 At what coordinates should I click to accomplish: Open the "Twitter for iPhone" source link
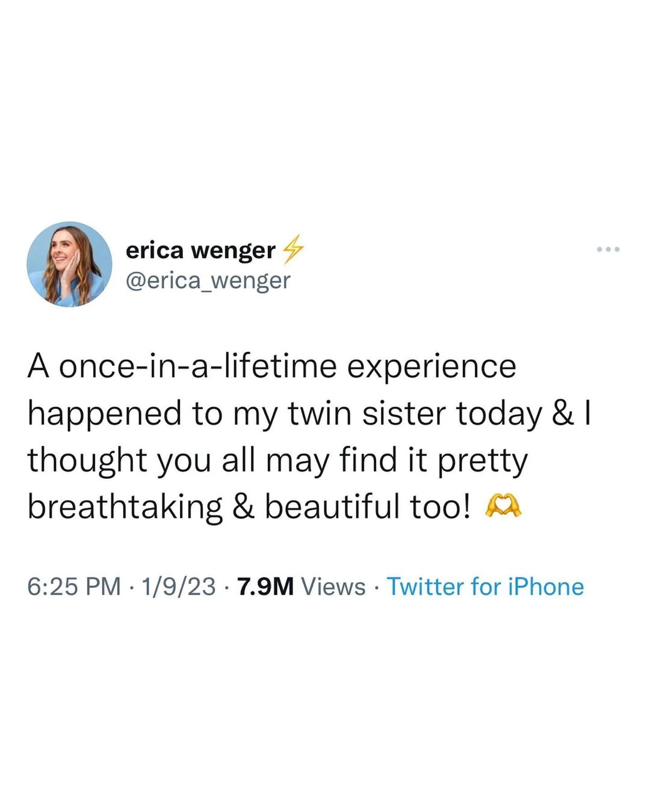point(485,586)
